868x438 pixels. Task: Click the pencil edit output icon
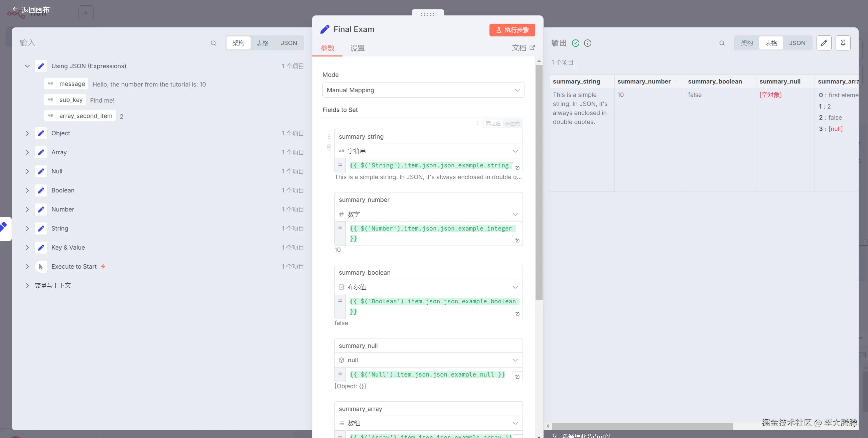click(x=824, y=43)
